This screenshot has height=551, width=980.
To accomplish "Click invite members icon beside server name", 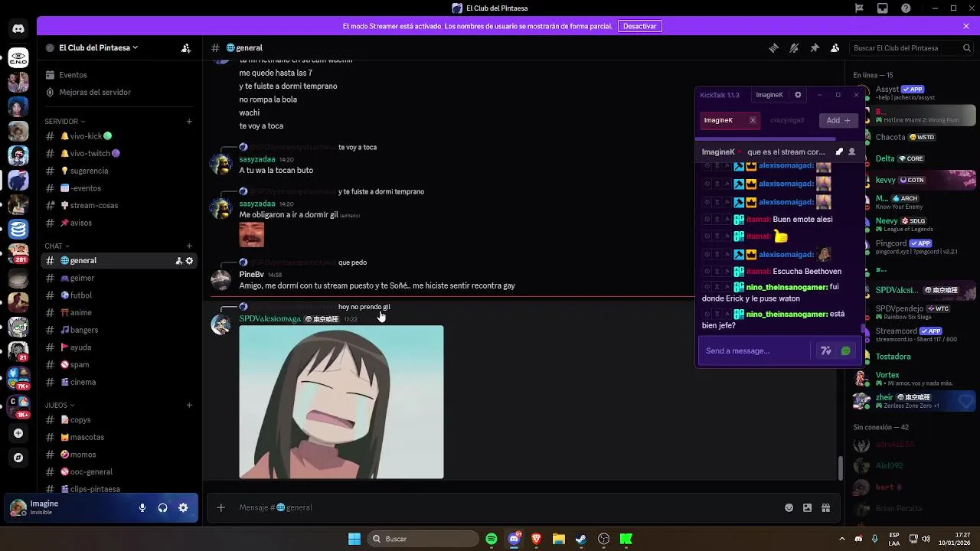I will (x=186, y=47).
